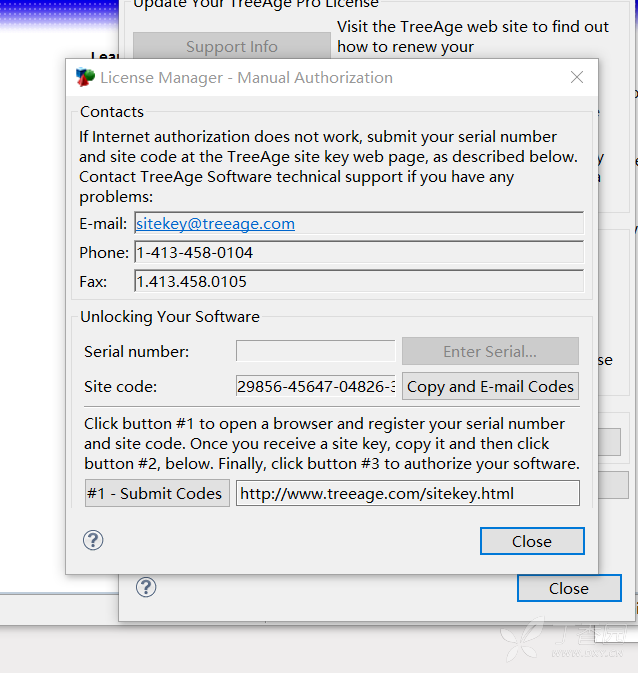Click the Contacts group heading
This screenshot has height=673, width=638.
click(112, 112)
